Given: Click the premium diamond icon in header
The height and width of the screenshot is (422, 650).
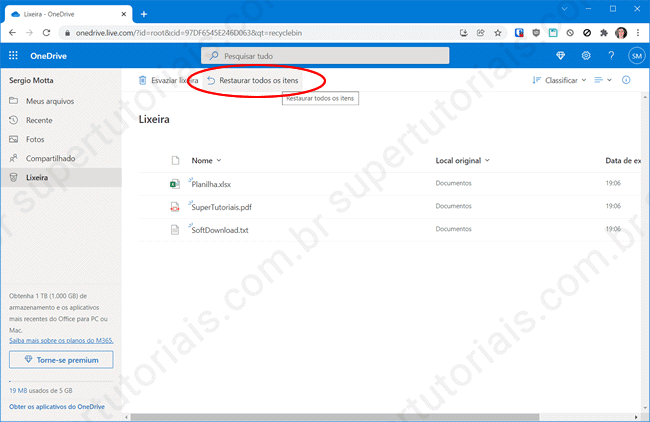Looking at the screenshot, I should [560, 55].
